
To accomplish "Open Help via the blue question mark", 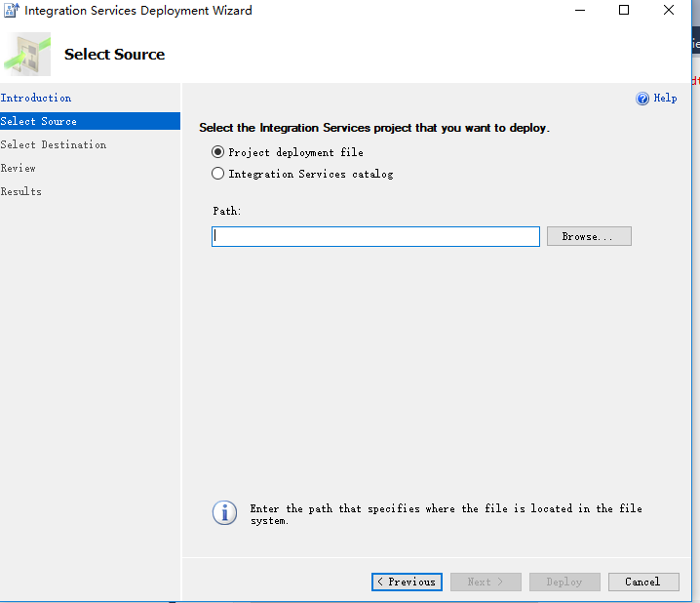I will 642,99.
